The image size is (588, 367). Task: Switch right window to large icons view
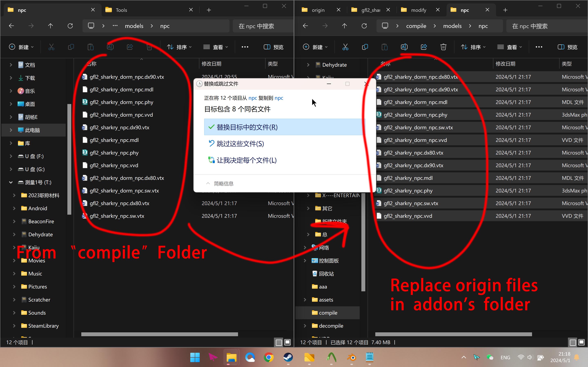pos(581,342)
